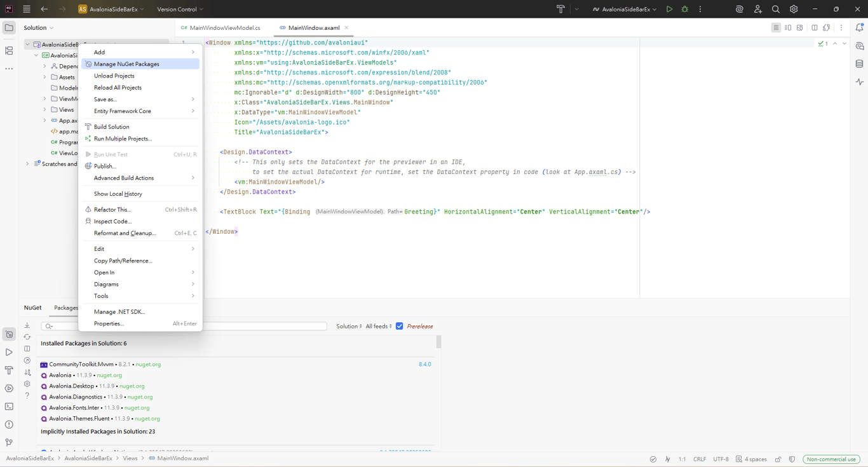Open the Search Everywhere magnifier icon
The width and height of the screenshot is (868, 467).
[x=776, y=10]
